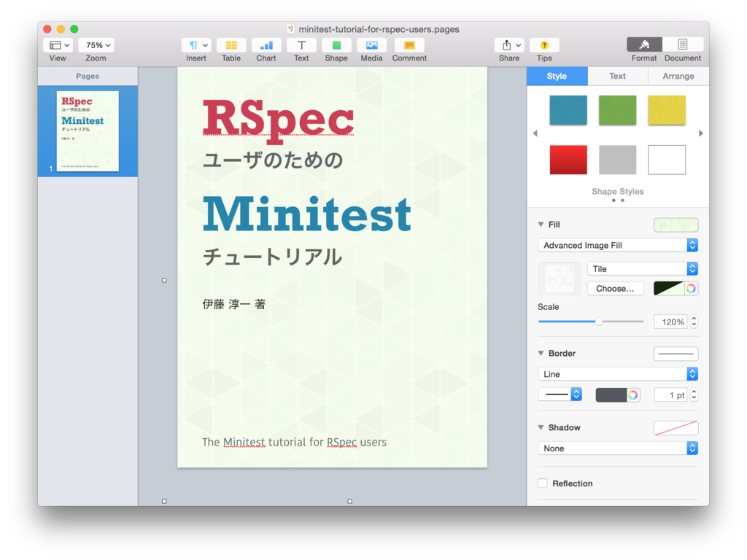
Task: Select page 1 thumbnail
Action: tap(88, 131)
